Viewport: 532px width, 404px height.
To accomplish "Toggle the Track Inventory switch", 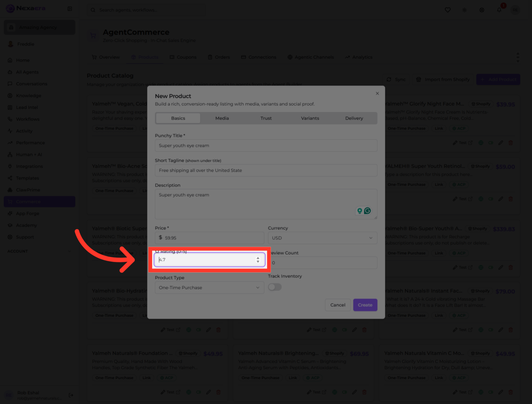I will tap(275, 287).
